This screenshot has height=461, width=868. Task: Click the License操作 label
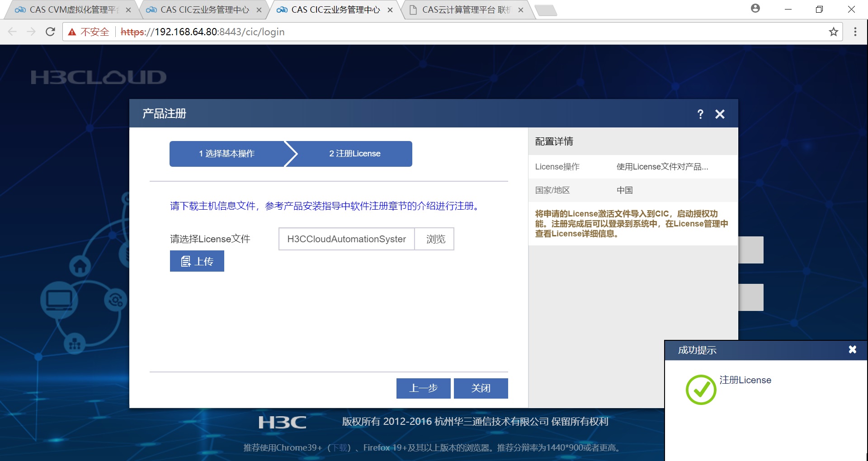[557, 167]
